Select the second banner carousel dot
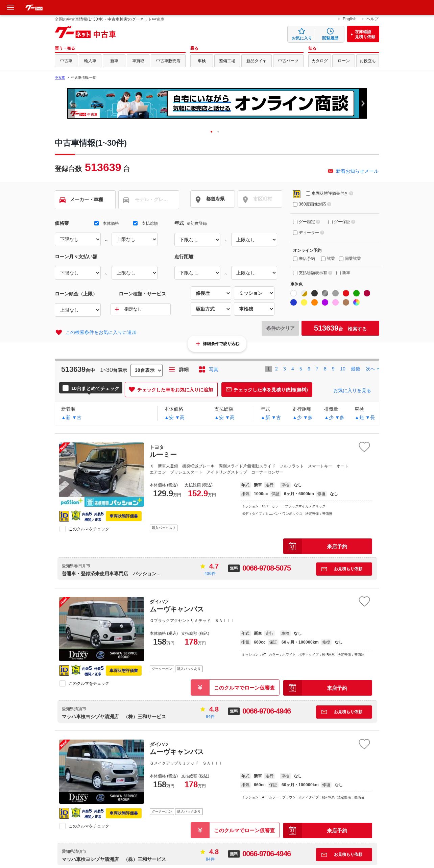This screenshot has width=434, height=868. click(218, 131)
